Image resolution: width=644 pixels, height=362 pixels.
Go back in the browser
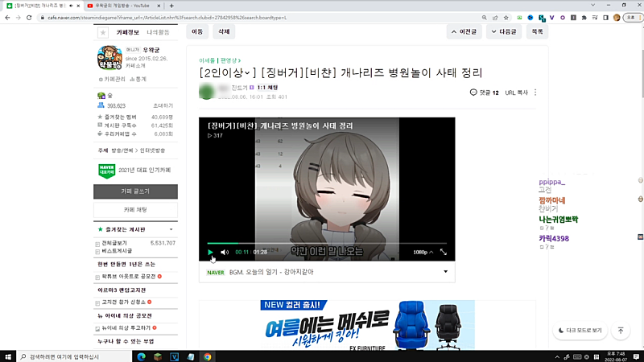coord(7,18)
